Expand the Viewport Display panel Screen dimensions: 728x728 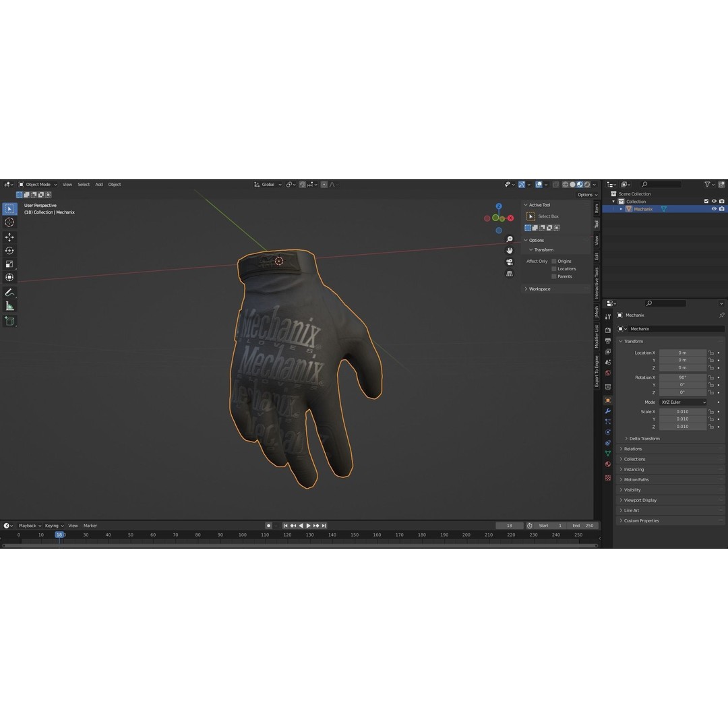(671, 500)
